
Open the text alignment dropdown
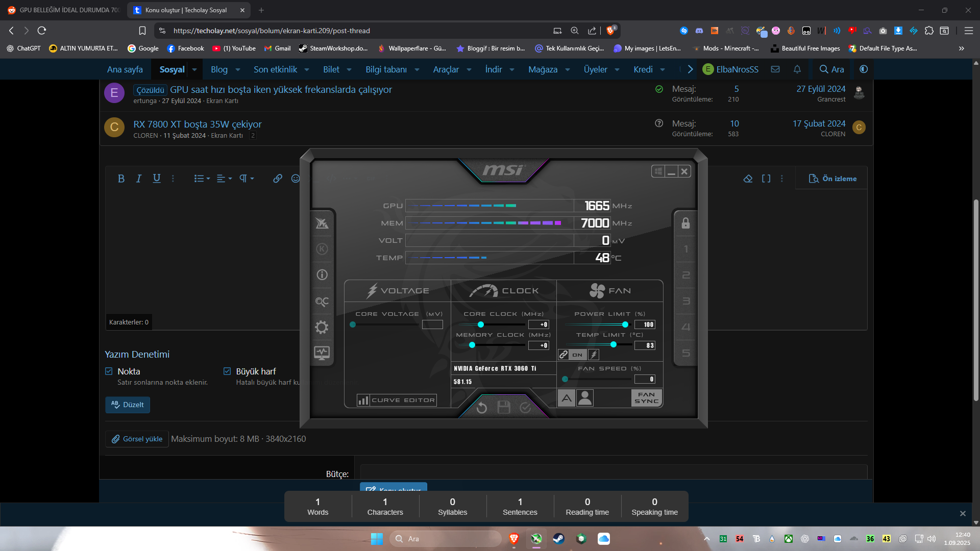pyautogui.click(x=225, y=179)
